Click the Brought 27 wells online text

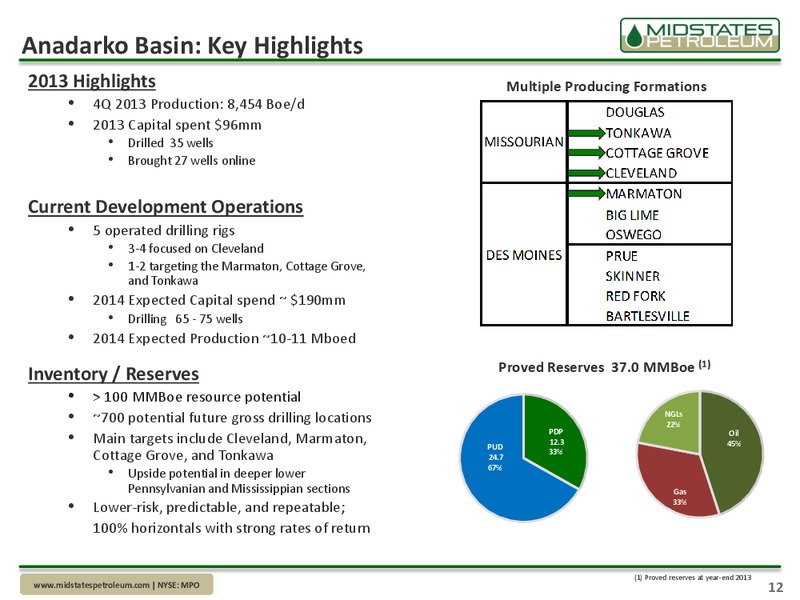(191, 161)
